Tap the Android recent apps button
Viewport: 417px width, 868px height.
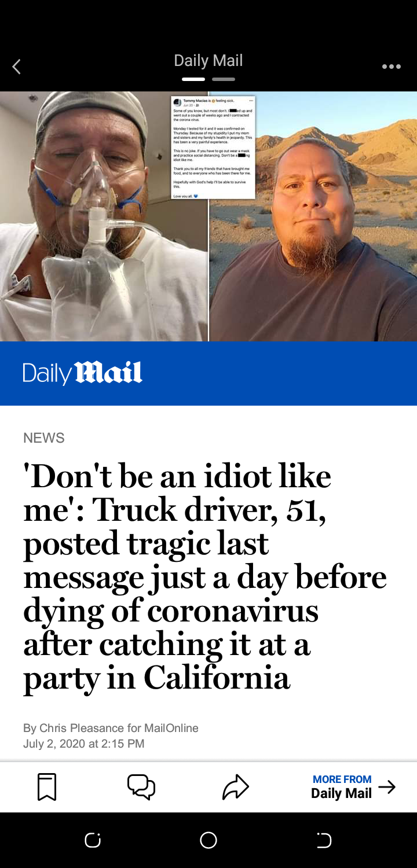92,840
